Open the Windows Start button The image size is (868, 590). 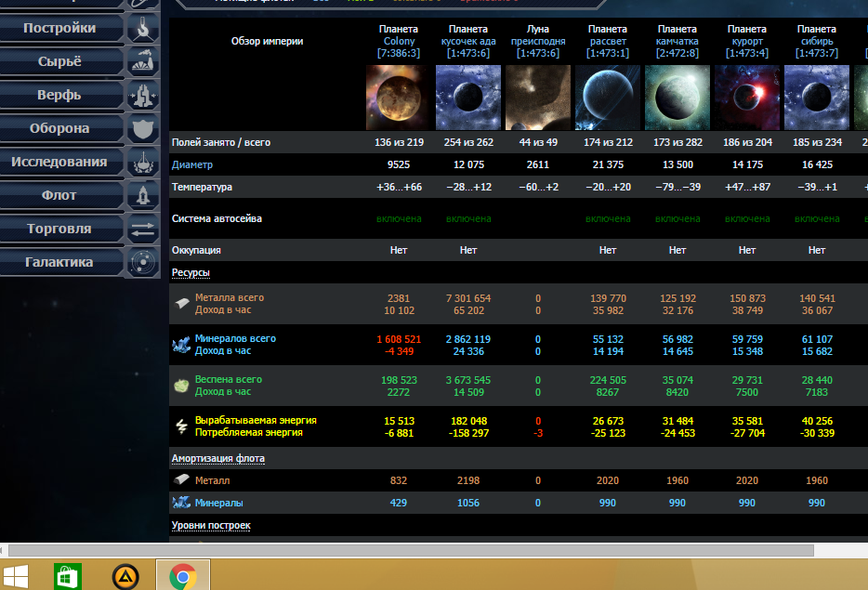[x=15, y=576]
